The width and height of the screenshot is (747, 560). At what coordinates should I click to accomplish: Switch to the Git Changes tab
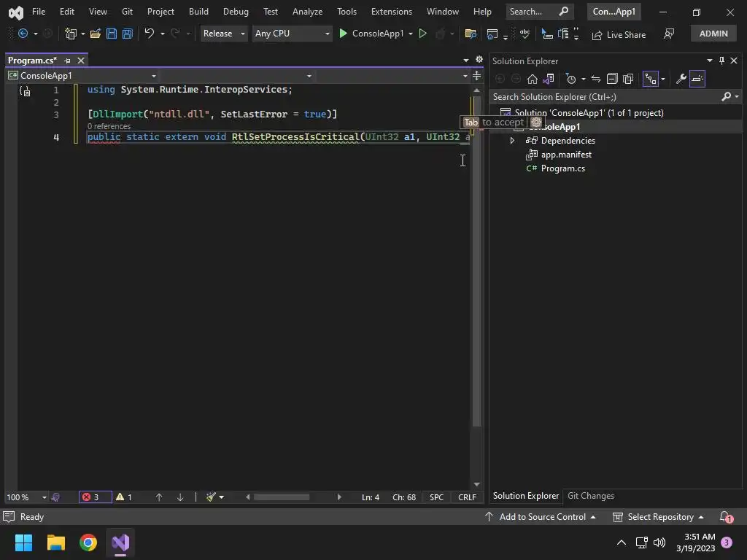coord(591,496)
